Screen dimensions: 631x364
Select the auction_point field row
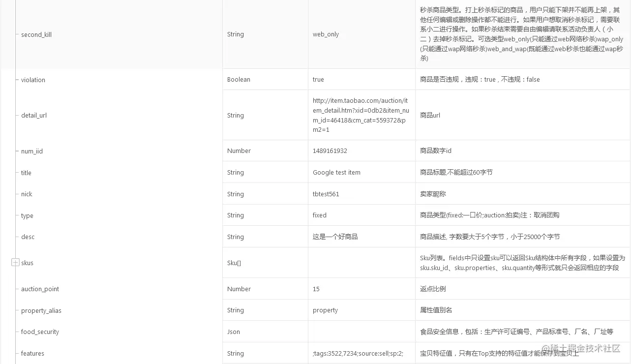tap(39, 289)
